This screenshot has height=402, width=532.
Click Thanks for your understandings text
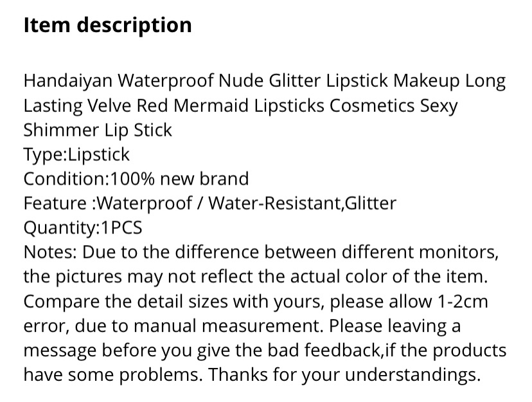(344, 375)
